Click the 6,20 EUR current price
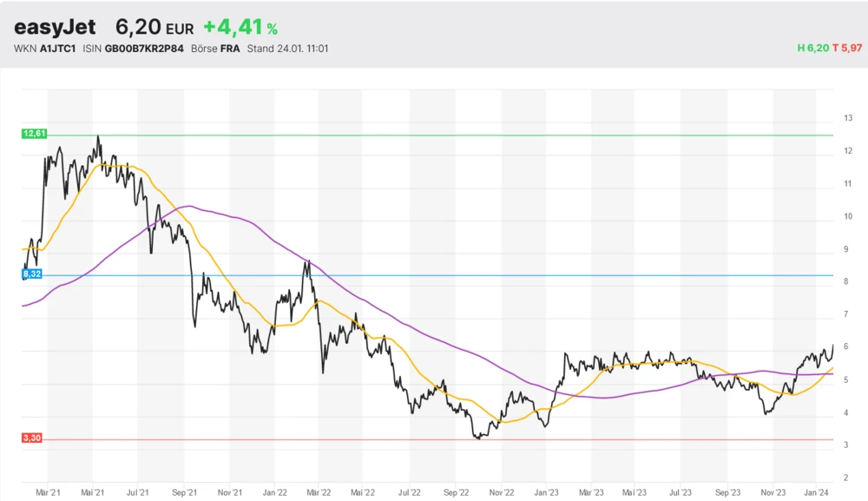This screenshot has height=501, width=868. (155, 28)
